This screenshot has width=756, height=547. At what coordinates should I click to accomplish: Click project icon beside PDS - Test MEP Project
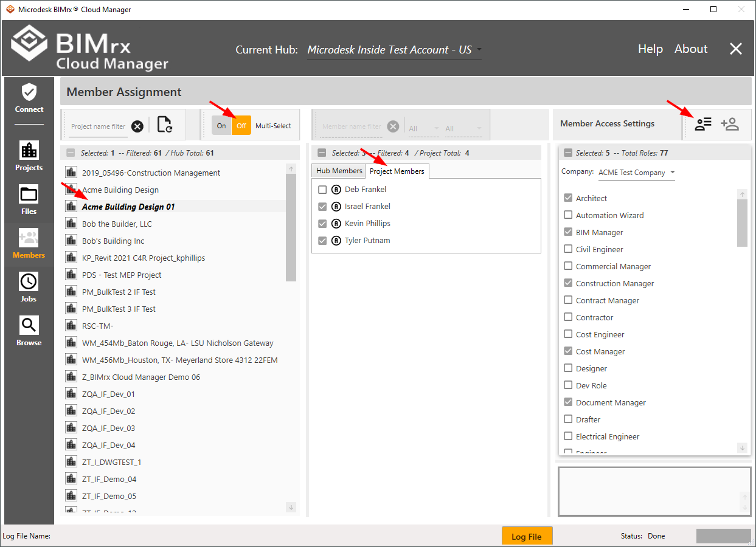71,275
